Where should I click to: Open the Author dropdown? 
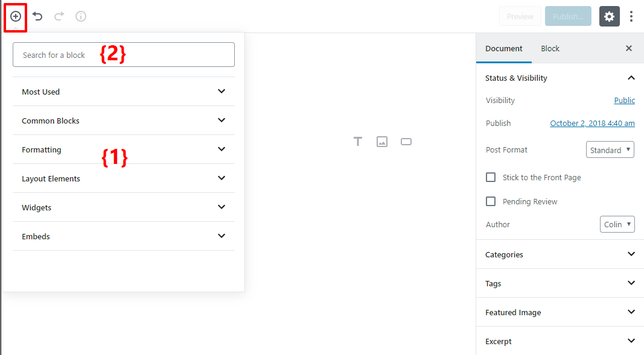(x=617, y=224)
